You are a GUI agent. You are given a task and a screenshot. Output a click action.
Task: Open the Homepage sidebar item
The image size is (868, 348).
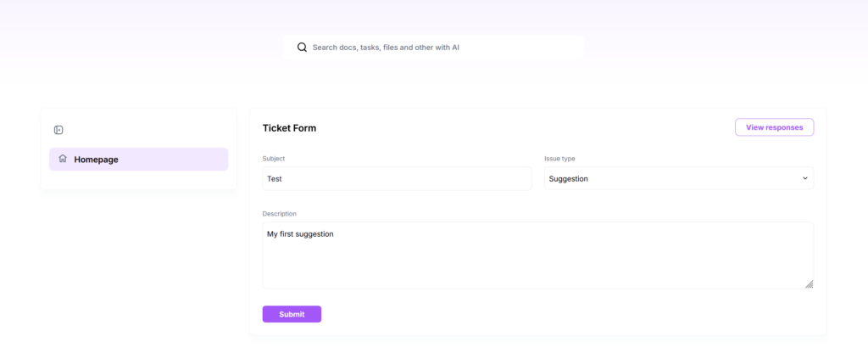(x=138, y=160)
